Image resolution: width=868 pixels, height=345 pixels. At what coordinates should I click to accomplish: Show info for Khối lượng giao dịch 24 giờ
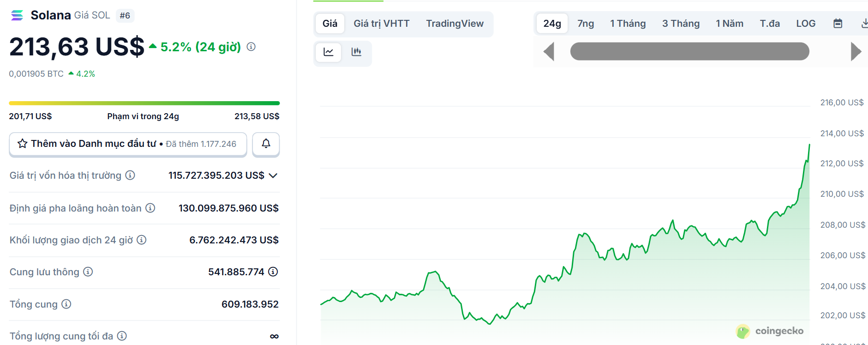142,240
